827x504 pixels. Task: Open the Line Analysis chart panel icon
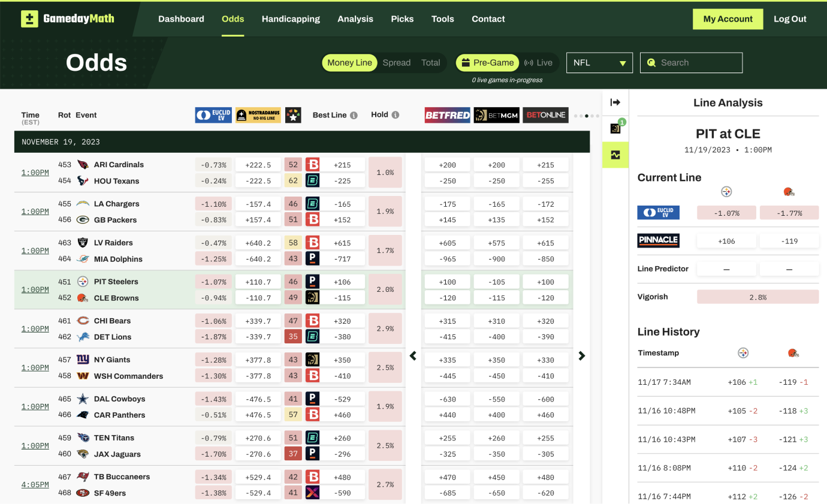(x=615, y=155)
